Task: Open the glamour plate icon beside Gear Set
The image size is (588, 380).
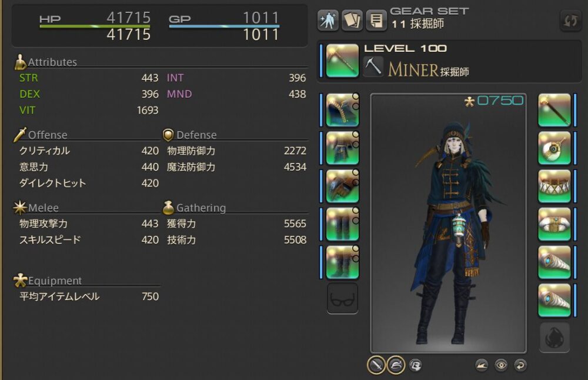Action: tap(352, 20)
